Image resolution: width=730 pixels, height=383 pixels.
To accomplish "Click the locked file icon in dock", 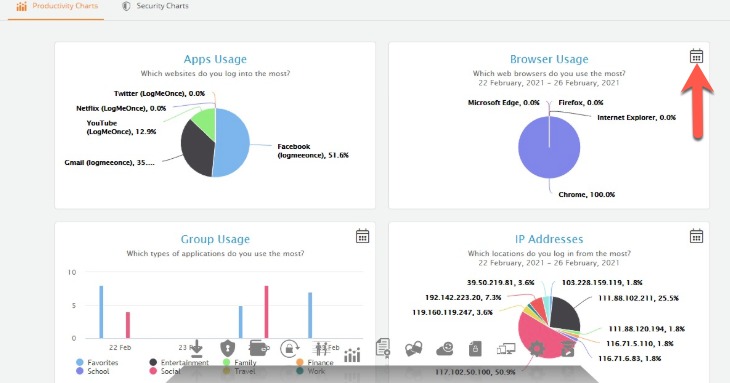I will [x=475, y=349].
